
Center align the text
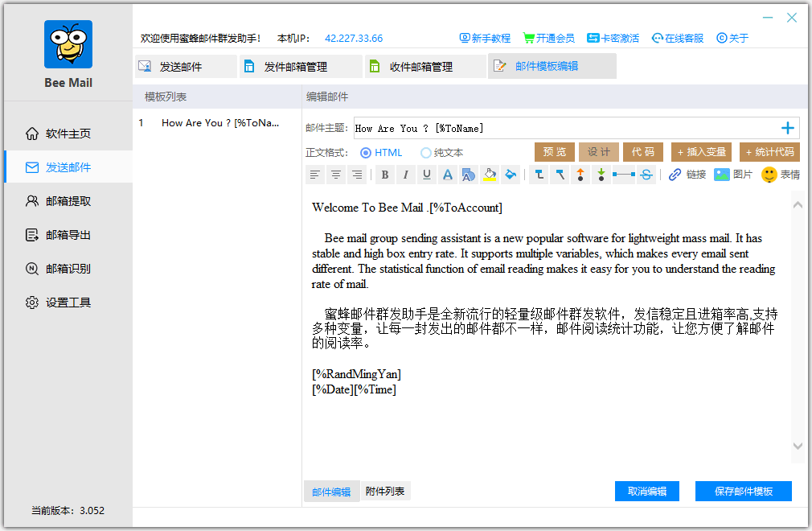[336, 175]
